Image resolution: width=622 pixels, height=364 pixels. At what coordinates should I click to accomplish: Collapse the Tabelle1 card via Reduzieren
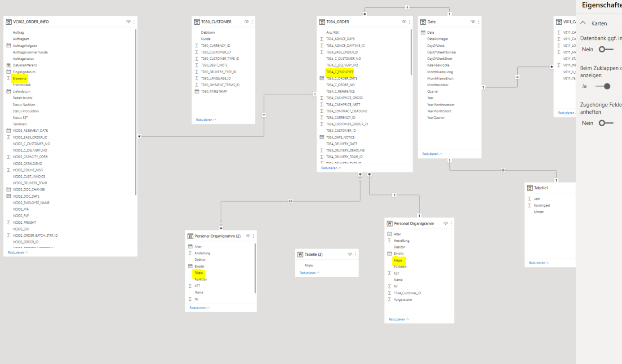(x=539, y=263)
